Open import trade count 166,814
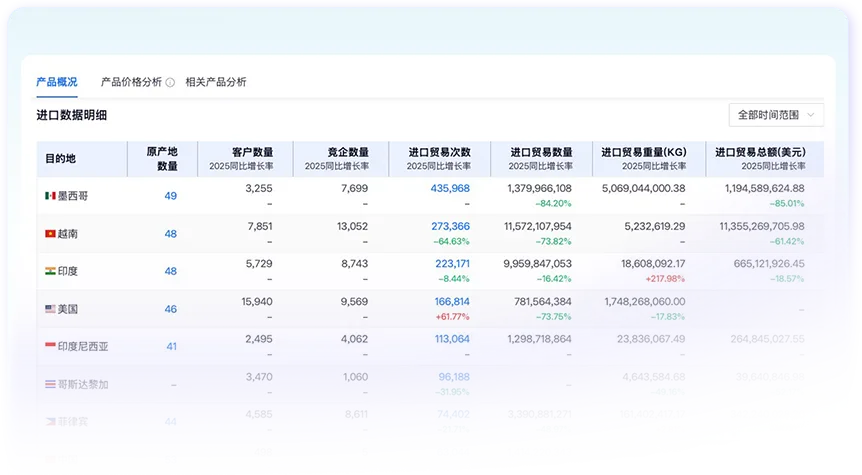 [452, 301]
